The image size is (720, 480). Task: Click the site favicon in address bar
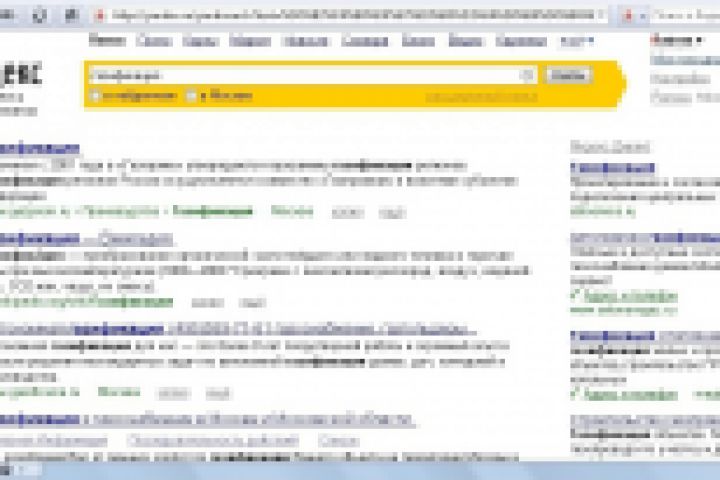pos(99,16)
